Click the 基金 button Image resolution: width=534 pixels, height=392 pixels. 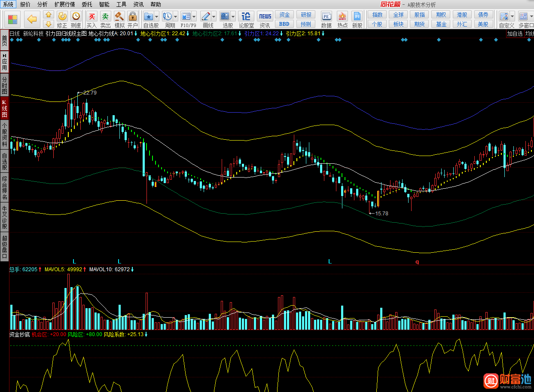[x=441, y=24]
